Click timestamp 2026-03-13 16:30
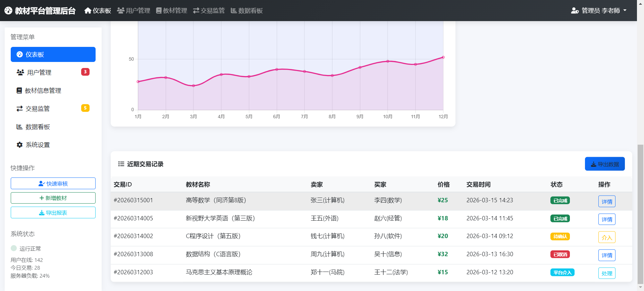The image size is (644, 291). click(490, 254)
